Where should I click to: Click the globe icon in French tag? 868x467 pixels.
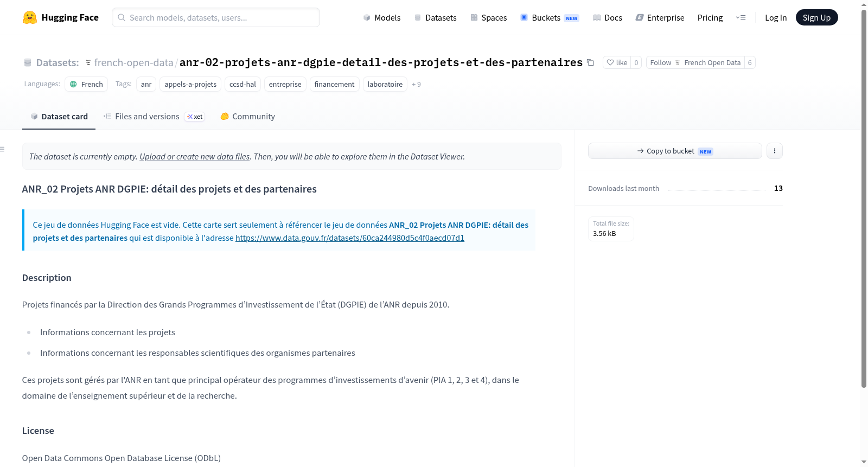click(73, 84)
